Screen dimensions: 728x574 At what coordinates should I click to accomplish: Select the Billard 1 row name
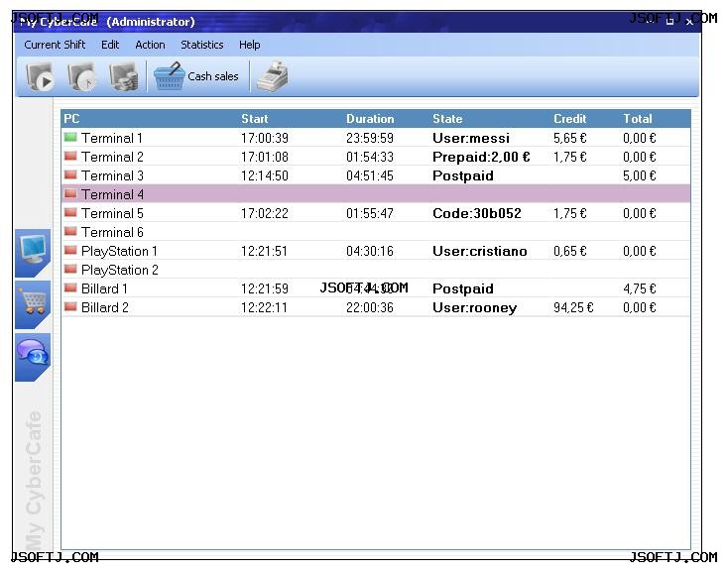point(104,288)
